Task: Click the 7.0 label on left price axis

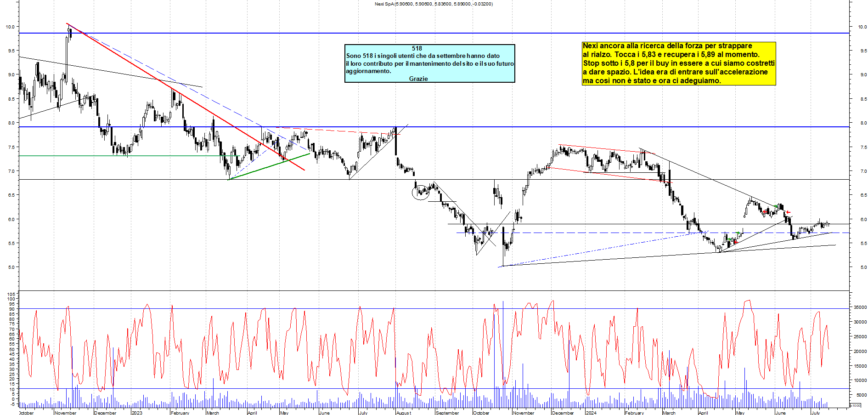Action: pos(11,171)
